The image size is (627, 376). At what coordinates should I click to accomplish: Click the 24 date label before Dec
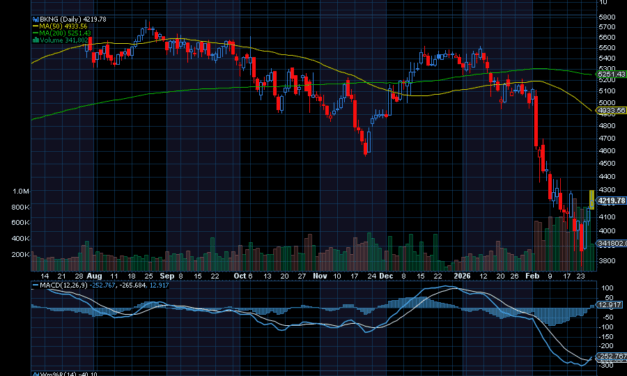[x=372, y=276]
